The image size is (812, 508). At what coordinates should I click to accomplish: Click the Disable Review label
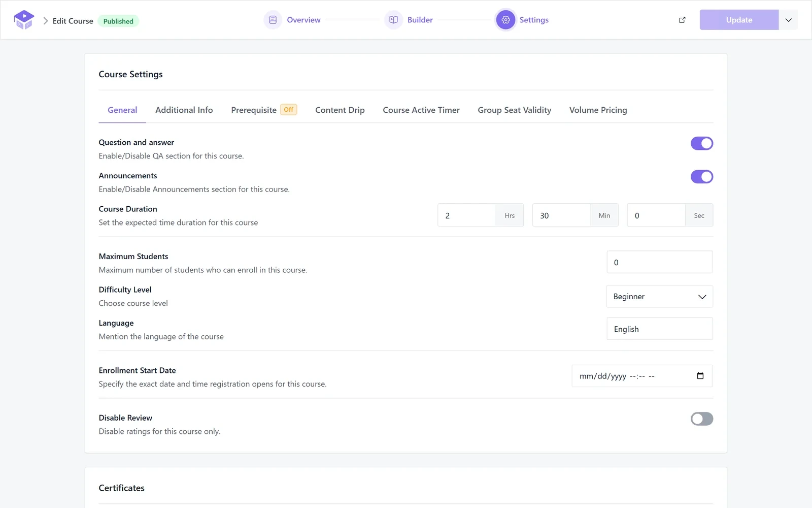point(125,418)
